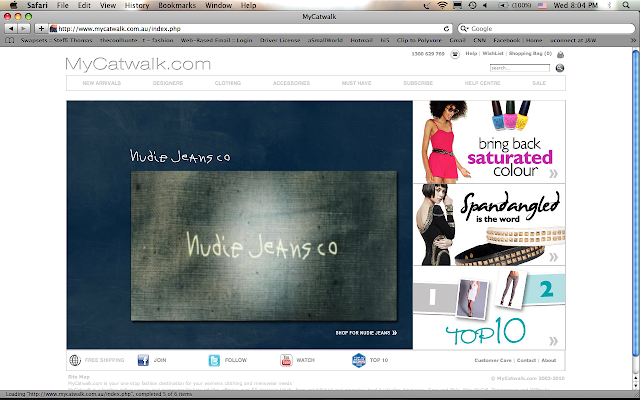The height and width of the screenshot is (400, 640).
Task: Click the Clip to Polyvore bookmark
Action: click(419, 40)
